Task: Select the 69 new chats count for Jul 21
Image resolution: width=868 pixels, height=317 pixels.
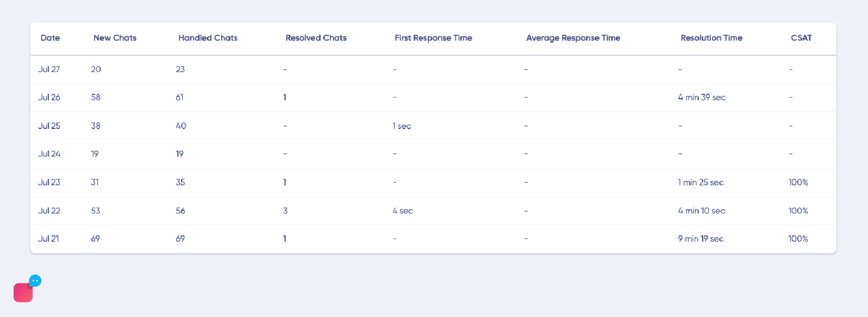Action: (x=95, y=238)
